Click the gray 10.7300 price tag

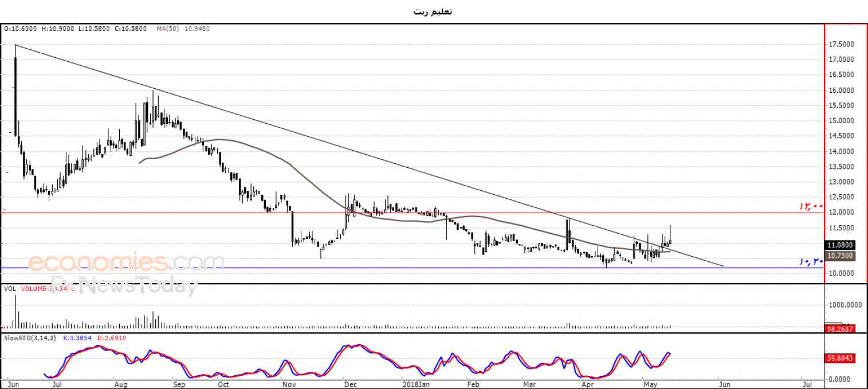tap(840, 256)
